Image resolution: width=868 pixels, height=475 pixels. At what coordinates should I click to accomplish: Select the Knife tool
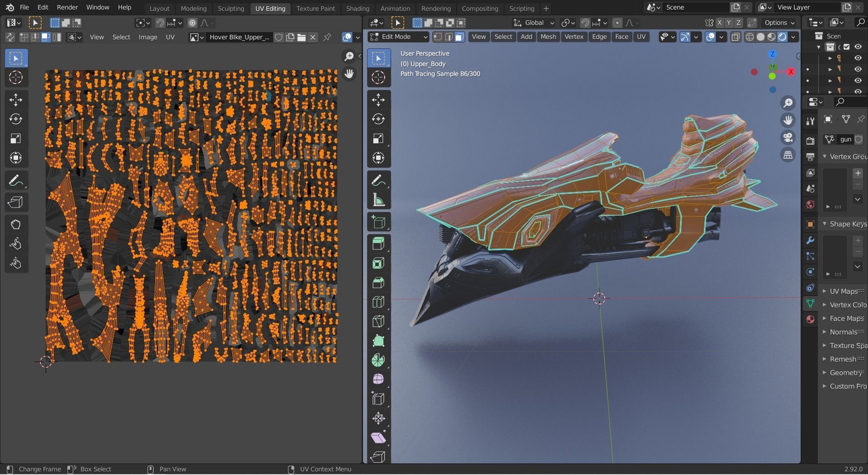click(x=378, y=321)
